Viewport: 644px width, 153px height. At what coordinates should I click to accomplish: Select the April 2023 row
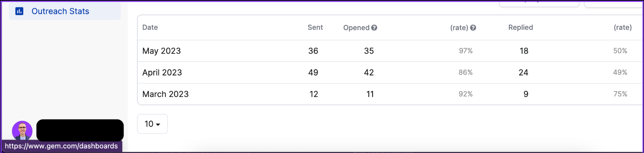390,72
